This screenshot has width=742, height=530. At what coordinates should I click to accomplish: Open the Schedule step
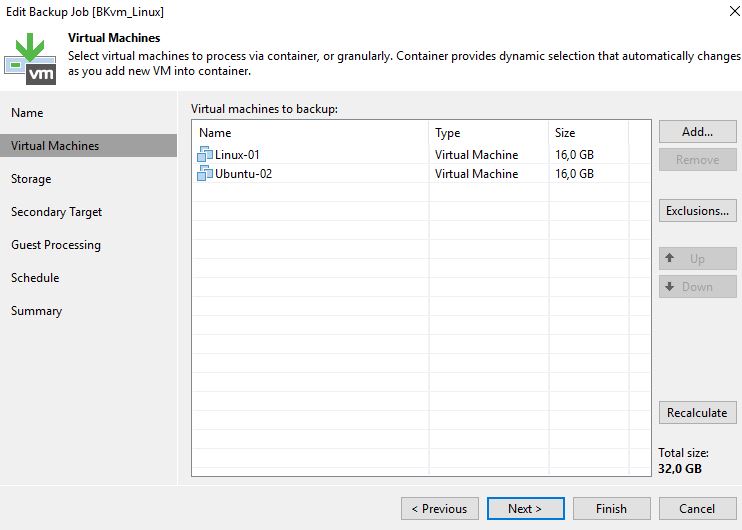point(35,278)
